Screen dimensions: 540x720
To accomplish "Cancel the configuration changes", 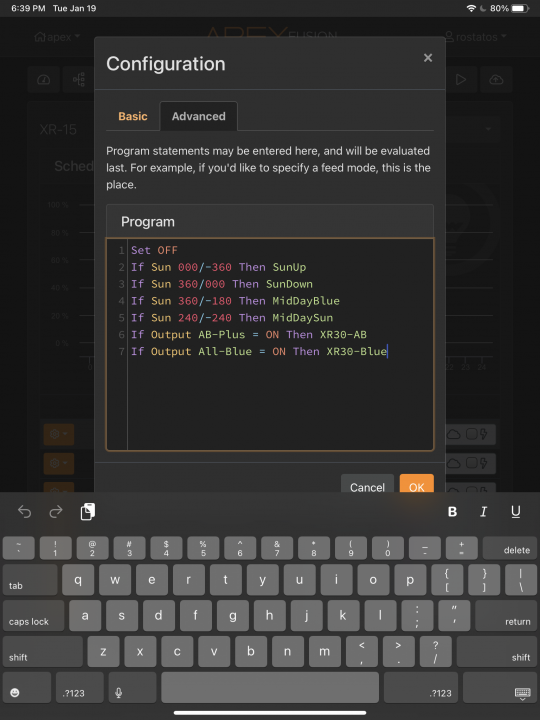I will tap(367, 485).
